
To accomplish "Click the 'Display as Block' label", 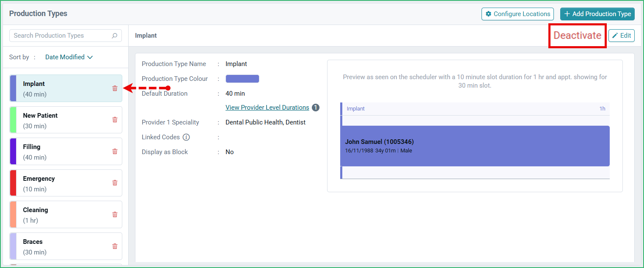I will [x=165, y=152].
